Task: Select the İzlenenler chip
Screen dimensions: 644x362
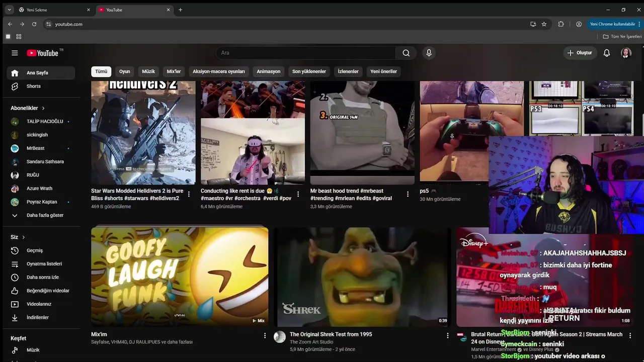Action: click(348, 71)
